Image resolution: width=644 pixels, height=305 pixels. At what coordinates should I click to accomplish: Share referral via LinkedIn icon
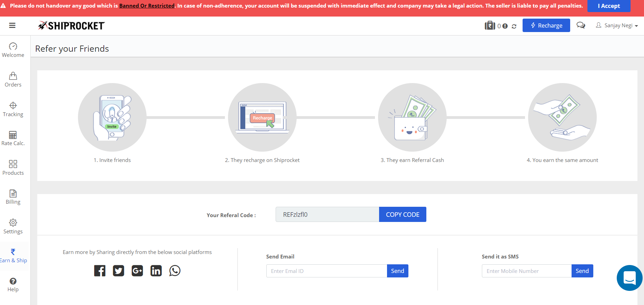(156, 271)
